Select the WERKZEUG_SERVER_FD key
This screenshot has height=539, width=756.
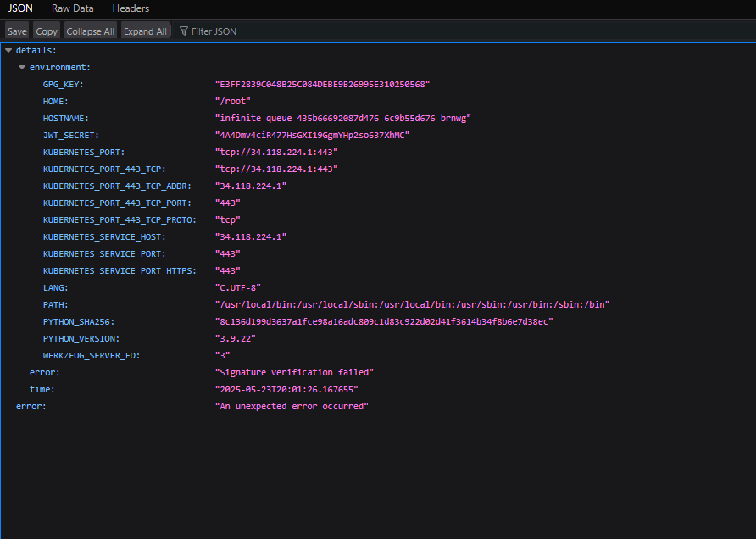click(x=92, y=356)
